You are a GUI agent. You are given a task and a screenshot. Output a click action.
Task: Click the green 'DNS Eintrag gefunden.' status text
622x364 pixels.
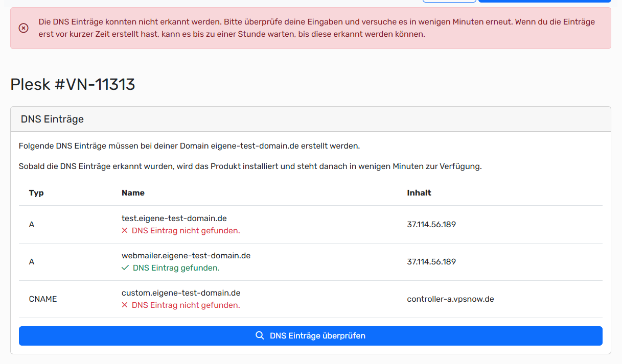click(176, 268)
